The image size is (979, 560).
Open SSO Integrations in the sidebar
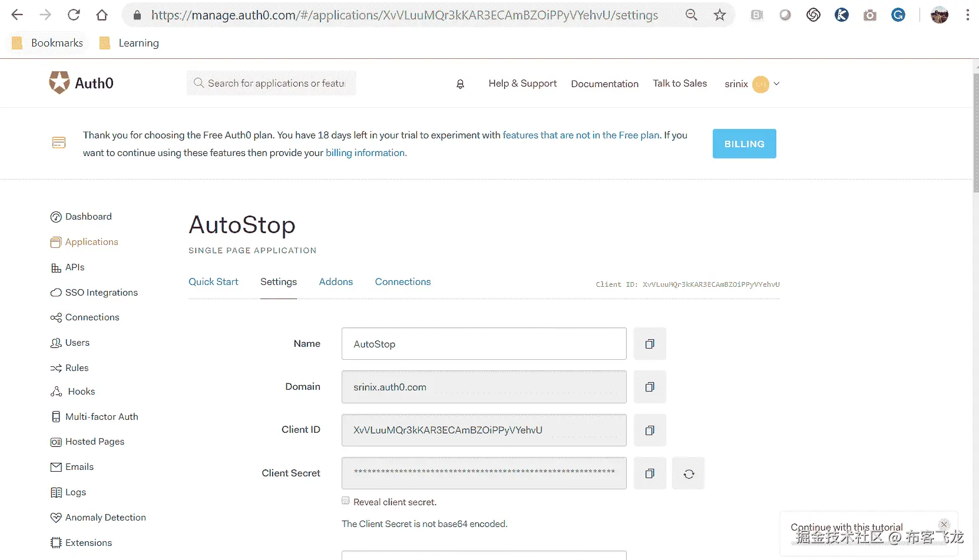94,293
